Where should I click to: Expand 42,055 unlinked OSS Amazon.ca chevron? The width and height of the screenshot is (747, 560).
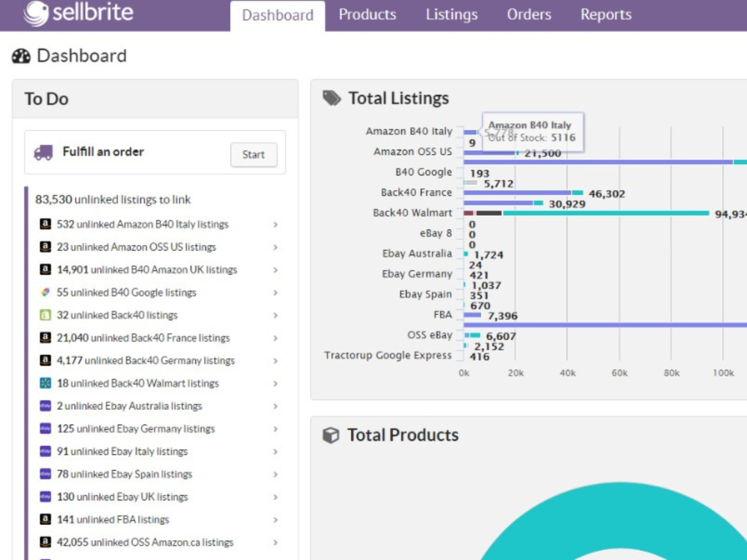tap(276, 542)
